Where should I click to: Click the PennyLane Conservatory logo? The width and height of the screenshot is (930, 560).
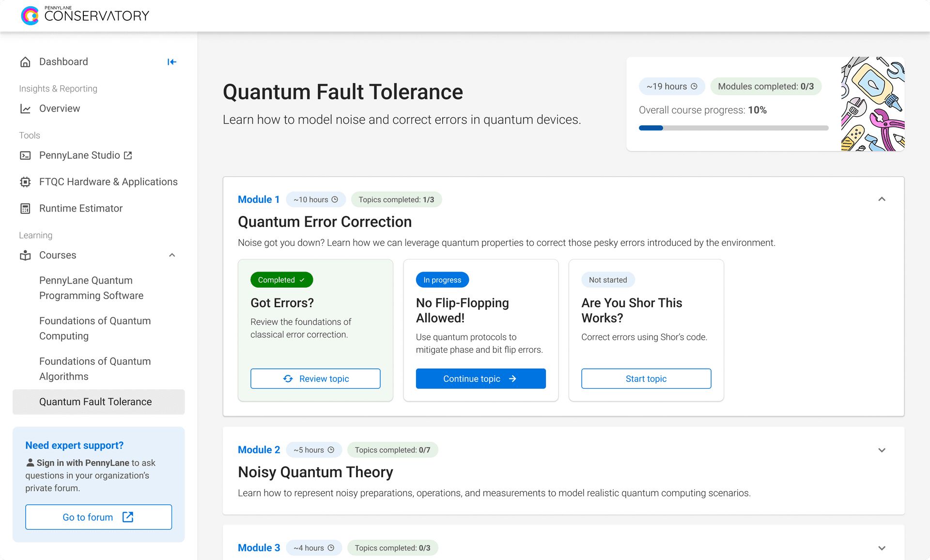point(85,15)
